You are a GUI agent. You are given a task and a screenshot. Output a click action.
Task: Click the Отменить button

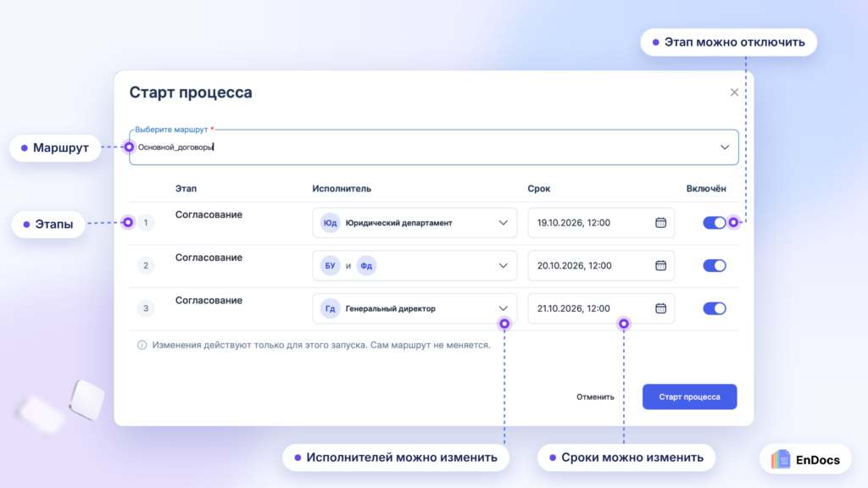[595, 396]
